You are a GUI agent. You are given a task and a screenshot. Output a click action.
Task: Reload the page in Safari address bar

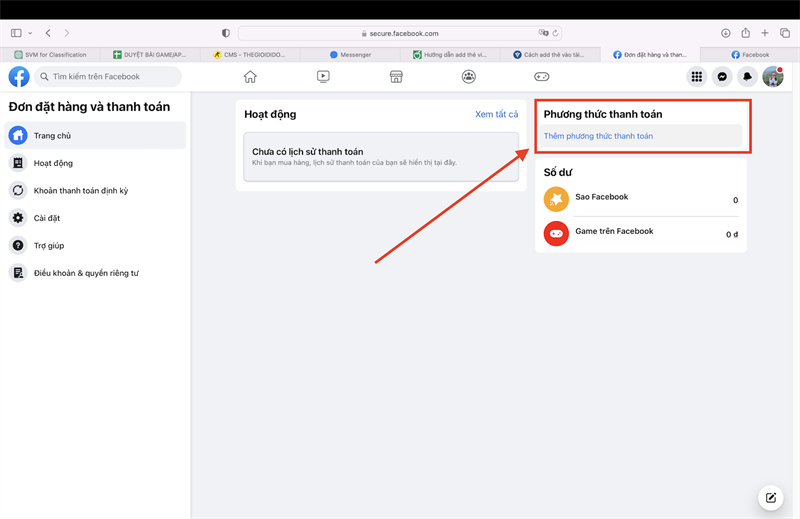pos(555,33)
